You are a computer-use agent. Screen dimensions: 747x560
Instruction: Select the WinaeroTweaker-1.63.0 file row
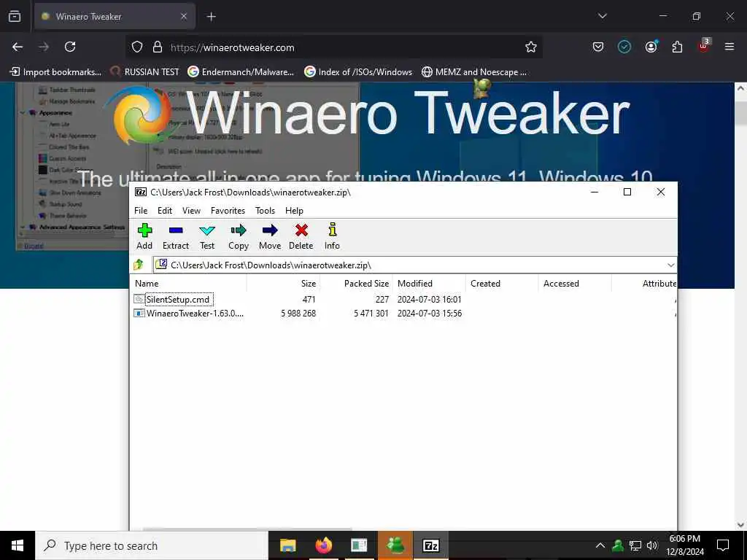pyautogui.click(x=404, y=314)
